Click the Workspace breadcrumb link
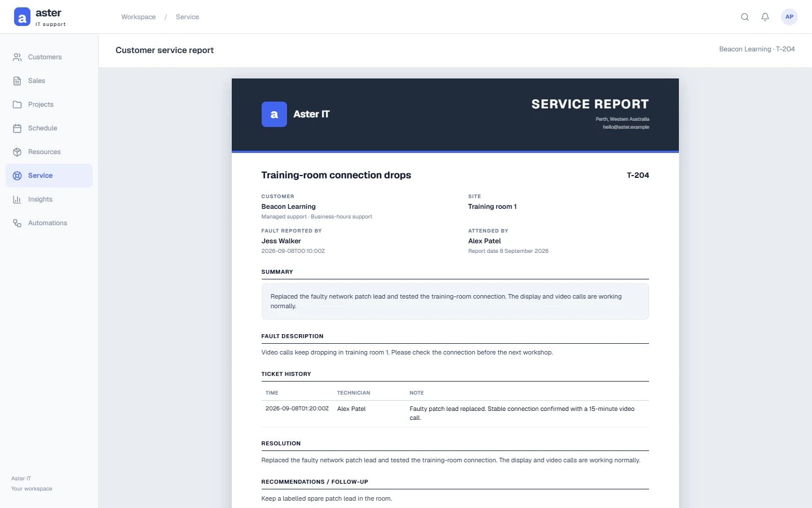812x508 pixels. pyautogui.click(x=138, y=17)
